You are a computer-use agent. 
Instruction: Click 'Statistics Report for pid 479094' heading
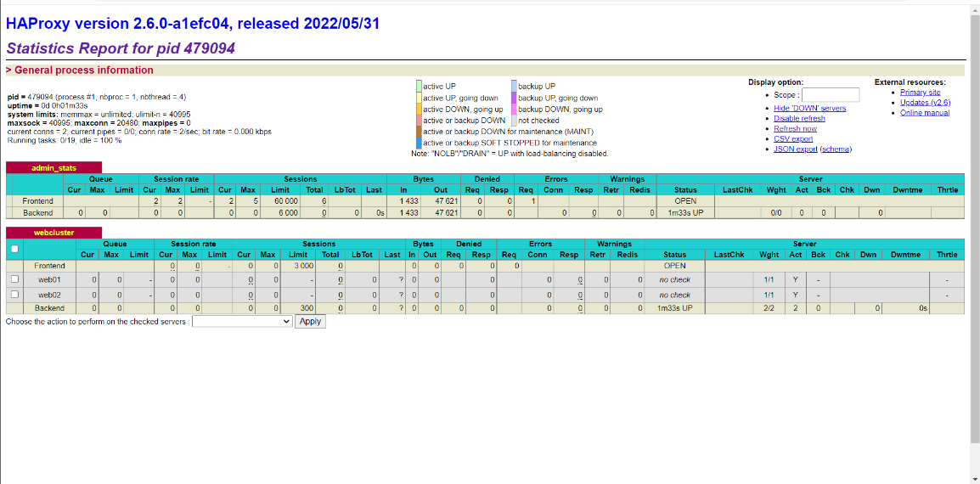click(121, 48)
